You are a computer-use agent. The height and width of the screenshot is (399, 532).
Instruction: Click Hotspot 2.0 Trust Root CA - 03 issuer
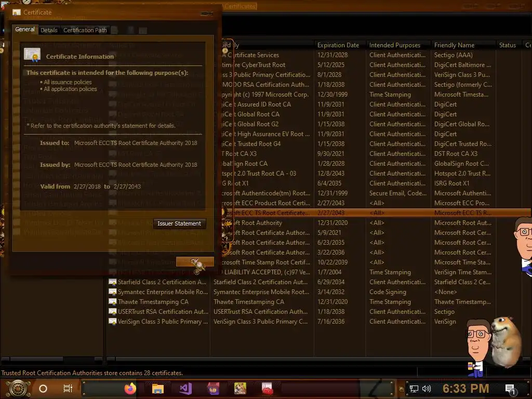(x=260, y=174)
